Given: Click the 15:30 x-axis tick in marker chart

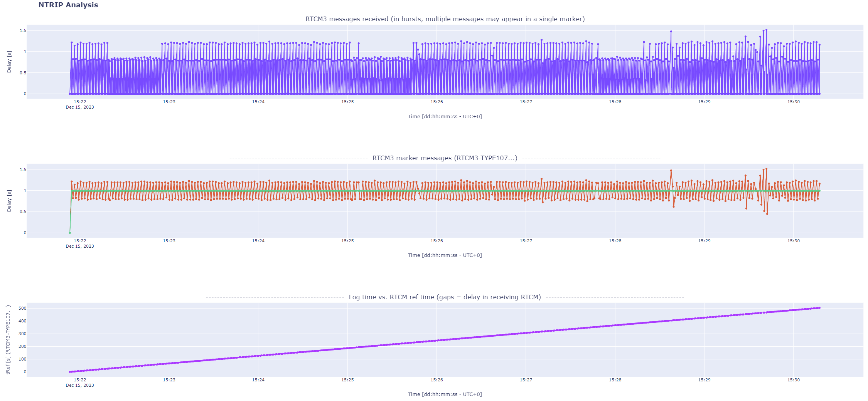Looking at the screenshot, I should (x=794, y=241).
